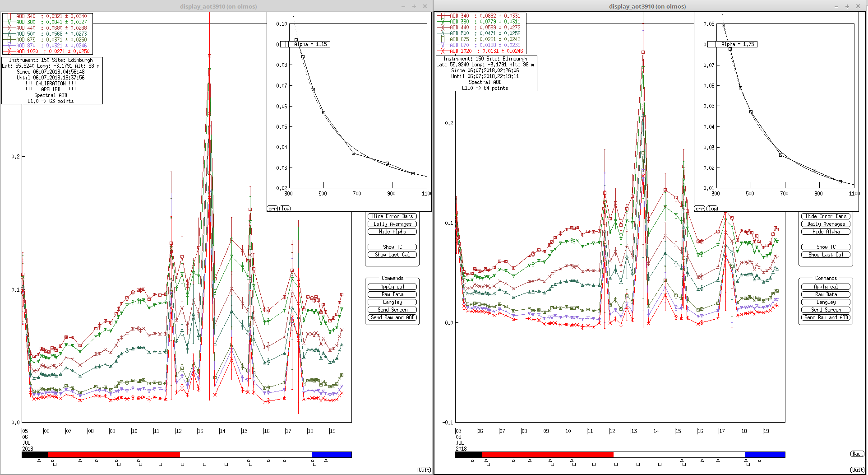Click Daily Averages in left window
Screen dimensions: 868x475
click(x=392, y=224)
